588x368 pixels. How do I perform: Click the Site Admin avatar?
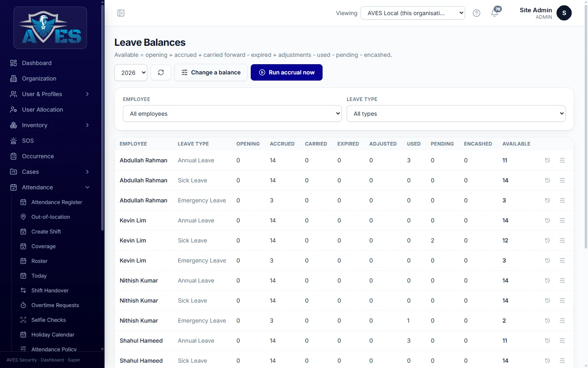click(564, 13)
